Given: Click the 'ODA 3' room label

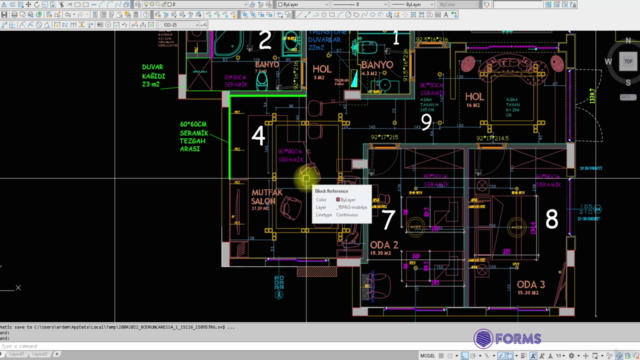Looking at the screenshot, I should 531,284.
